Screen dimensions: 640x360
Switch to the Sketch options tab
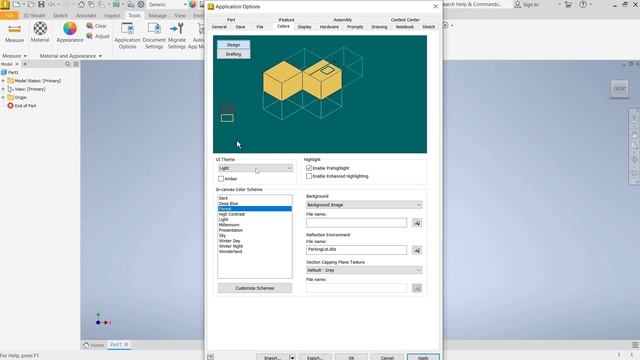[429, 27]
